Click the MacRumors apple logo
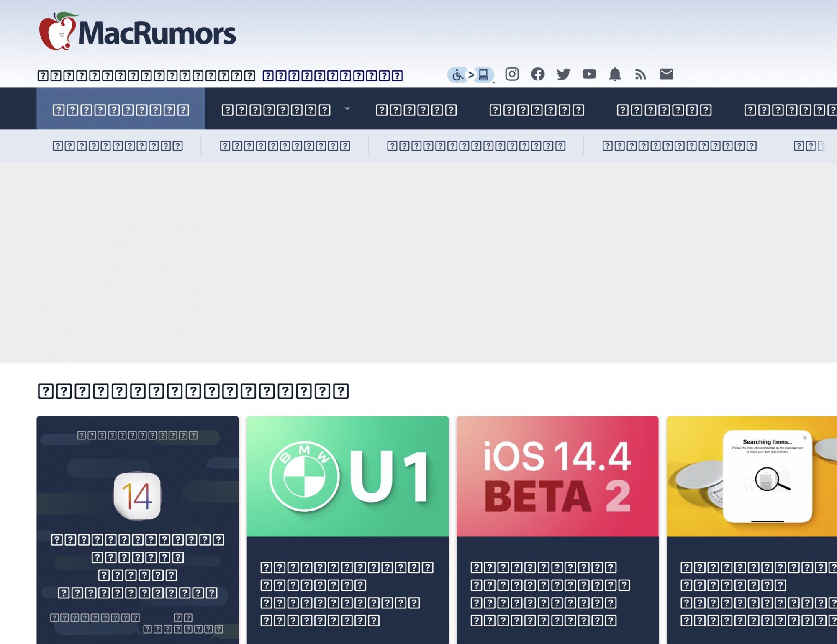837x644 pixels. tap(57, 32)
